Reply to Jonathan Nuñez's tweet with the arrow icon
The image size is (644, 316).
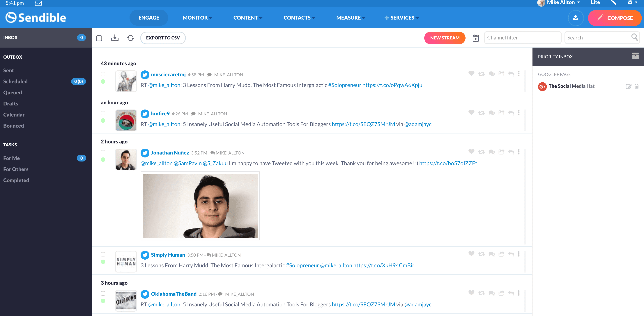(511, 152)
